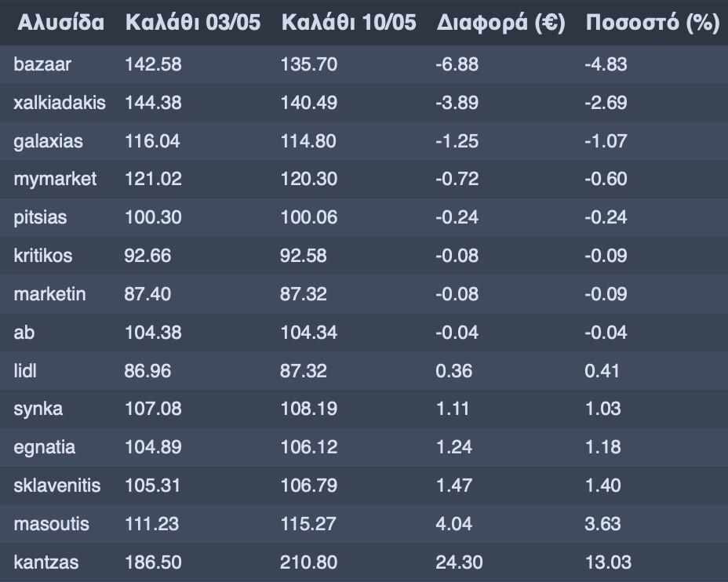This screenshot has width=728, height=582.
Task: Select the Καλάθι 10/05 column header
Action: click(x=348, y=23)
